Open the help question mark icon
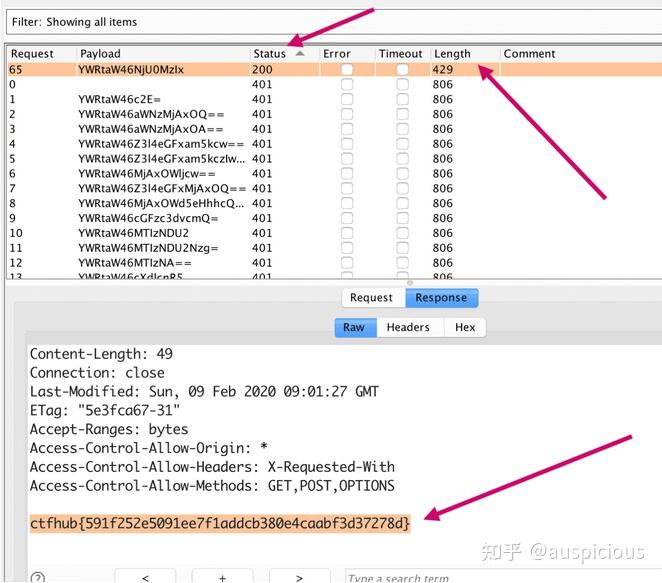 (38, 578)
